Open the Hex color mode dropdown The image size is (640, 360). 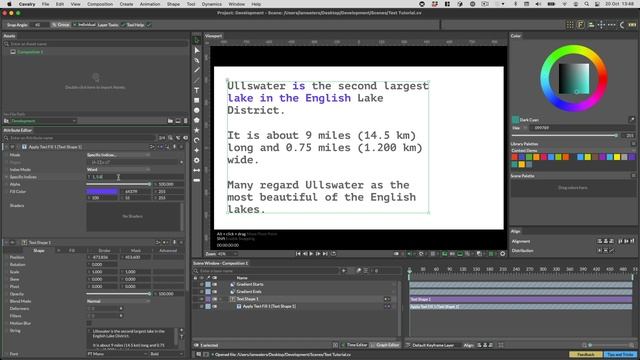(519, 128)
